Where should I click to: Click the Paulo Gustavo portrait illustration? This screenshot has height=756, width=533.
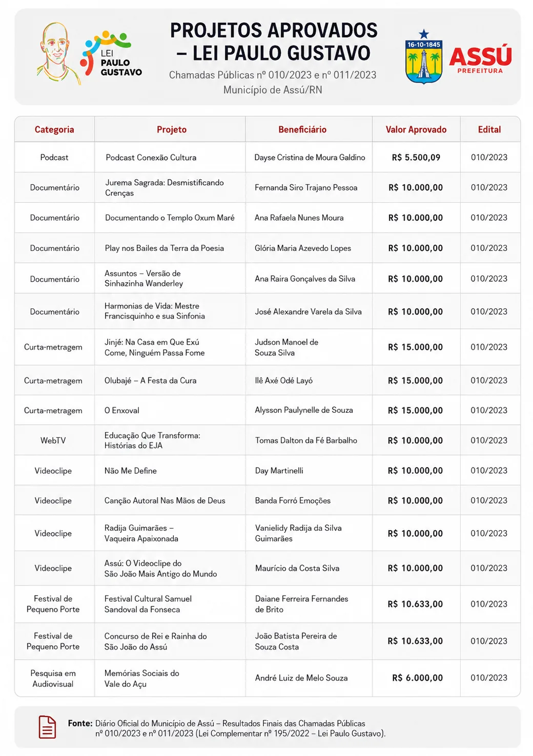[x=58, y=53]
